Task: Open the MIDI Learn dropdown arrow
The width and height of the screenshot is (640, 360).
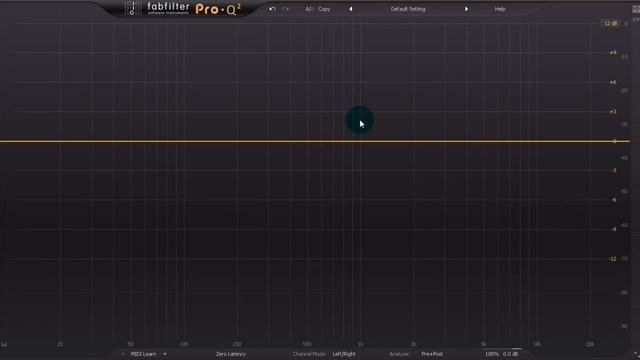Action: tap(165, 354)
